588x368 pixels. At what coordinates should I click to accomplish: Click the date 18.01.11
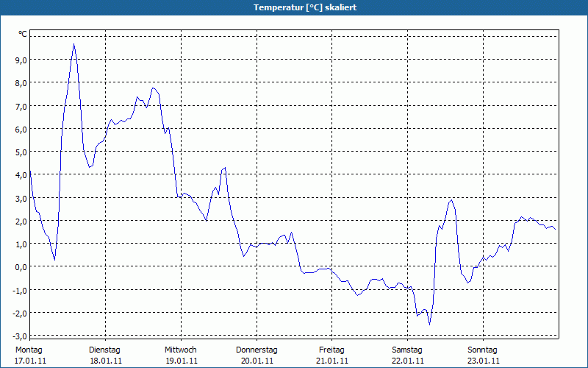coord(106,361)
